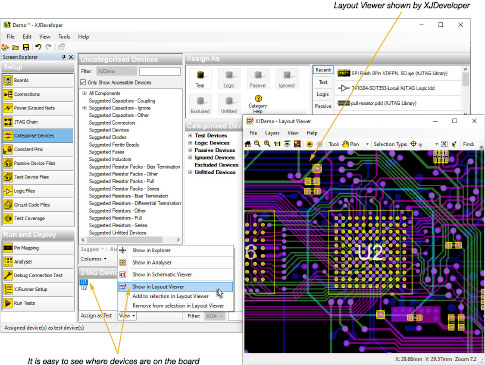Click the Assign as Test button

[97, 315]
